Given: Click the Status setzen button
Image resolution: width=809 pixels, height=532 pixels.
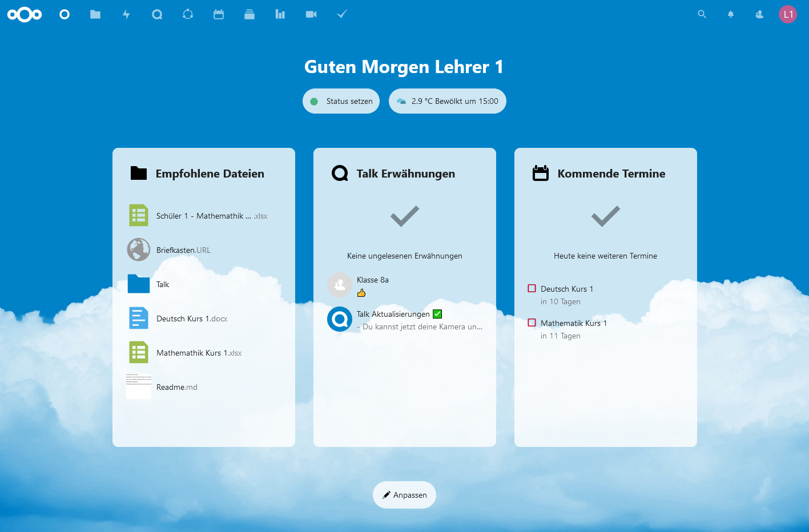Looking at the screenshot, I should [x=341, y=101].
